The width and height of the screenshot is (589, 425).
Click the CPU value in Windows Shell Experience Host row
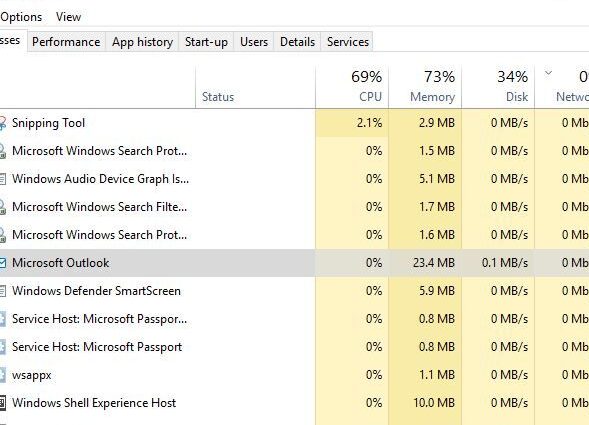[374, 403]
